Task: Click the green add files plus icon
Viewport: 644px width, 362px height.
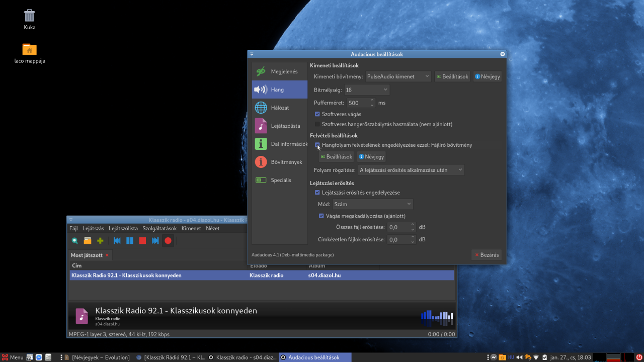Action: pyautogui.click(x=100, y=241)
